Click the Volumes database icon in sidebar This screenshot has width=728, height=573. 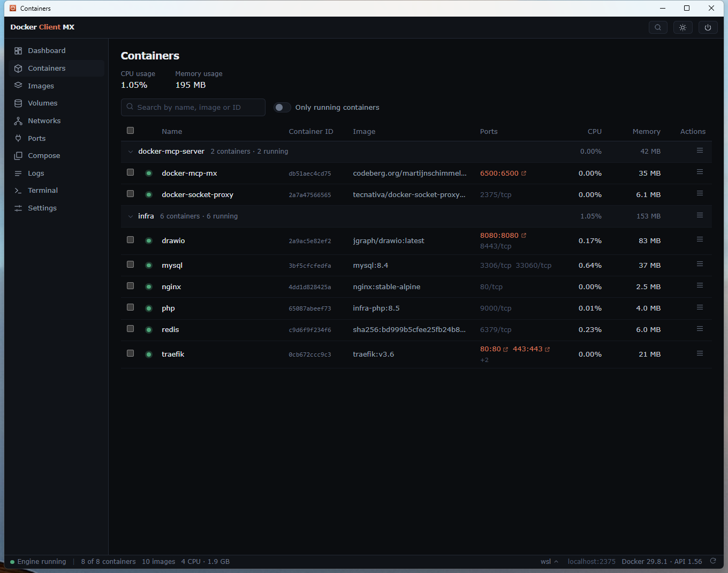18,103
